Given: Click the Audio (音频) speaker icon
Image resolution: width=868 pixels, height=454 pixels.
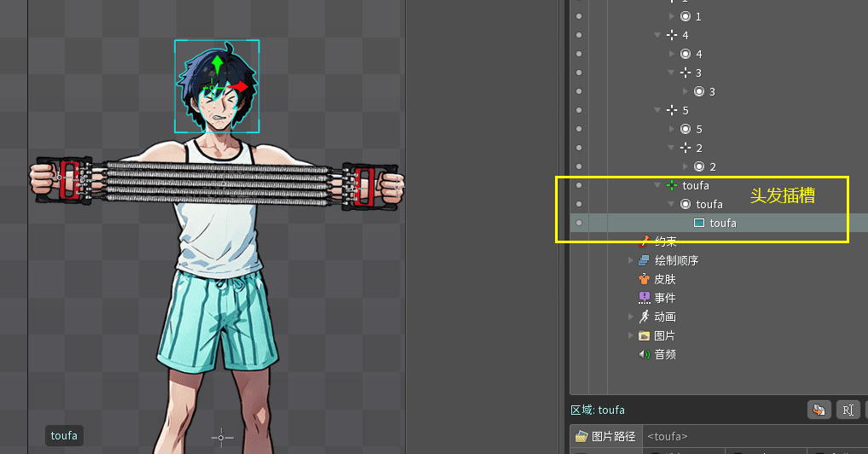Looking at the screenshot, I should click(x=645, y=354).
